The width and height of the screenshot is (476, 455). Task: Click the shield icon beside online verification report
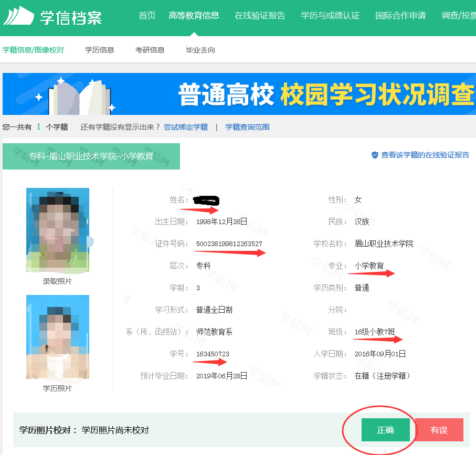point(375,155)
